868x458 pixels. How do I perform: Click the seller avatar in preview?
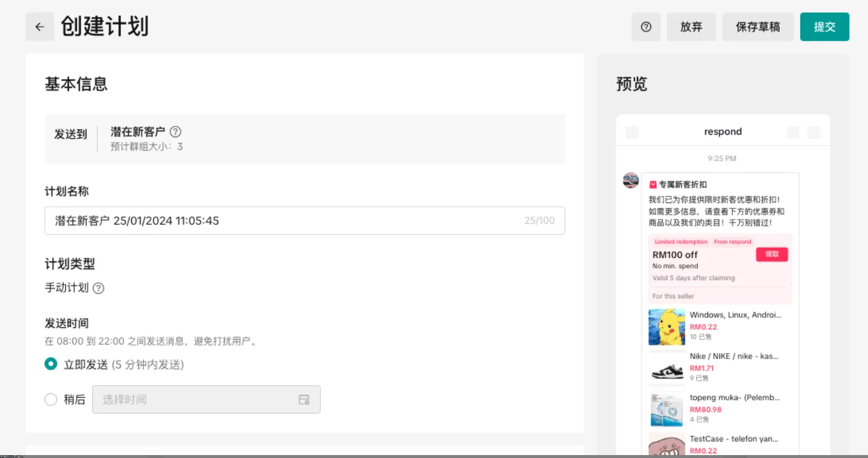pos(631,180)
